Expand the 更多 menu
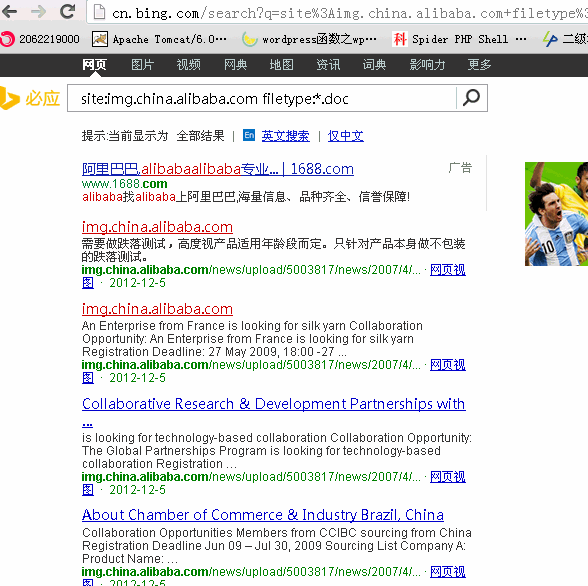 click(479, 64)
